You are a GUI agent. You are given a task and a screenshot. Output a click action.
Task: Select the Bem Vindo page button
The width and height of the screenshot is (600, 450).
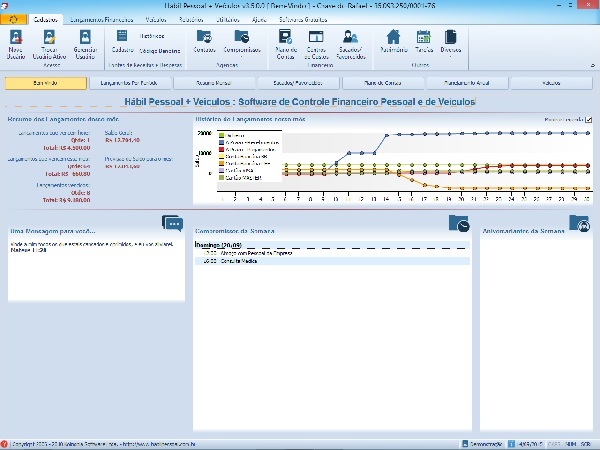[x=46, y=83]
